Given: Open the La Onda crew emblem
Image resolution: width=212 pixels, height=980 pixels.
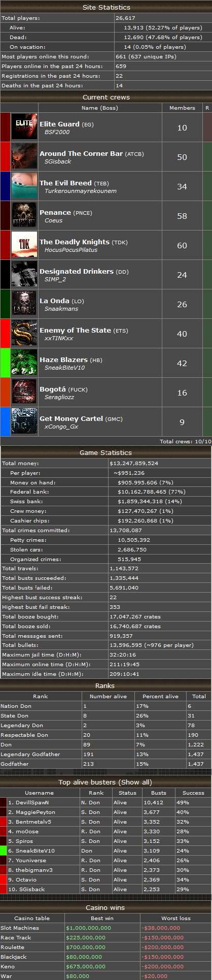Looking at the screenshot, I should click(24, 304).
